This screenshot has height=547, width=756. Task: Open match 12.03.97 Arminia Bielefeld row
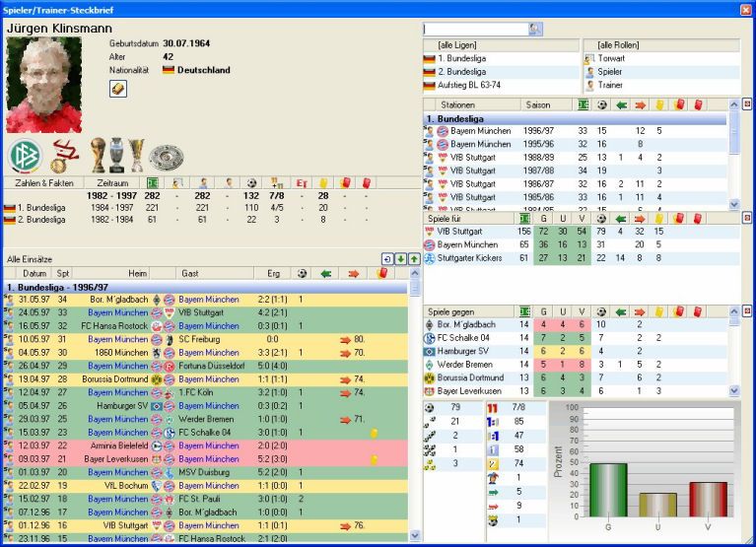[206, 445]
